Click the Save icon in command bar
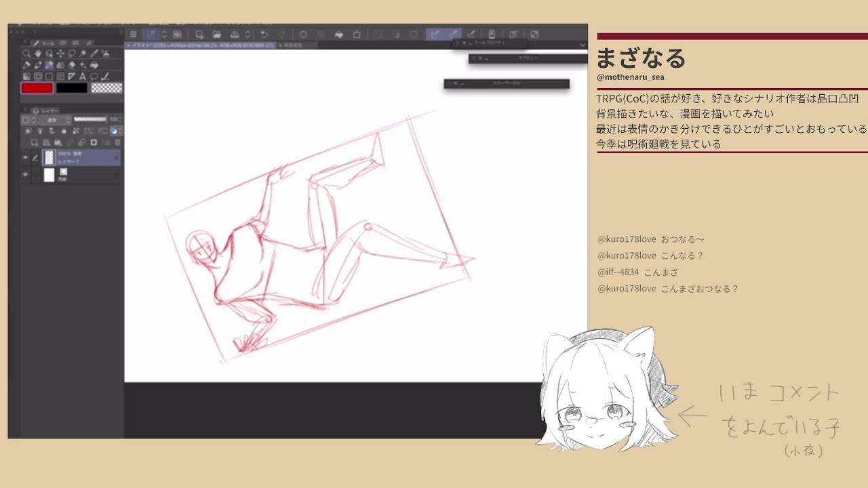The width and height of the screenshot is (868, 488). (235, 35)
